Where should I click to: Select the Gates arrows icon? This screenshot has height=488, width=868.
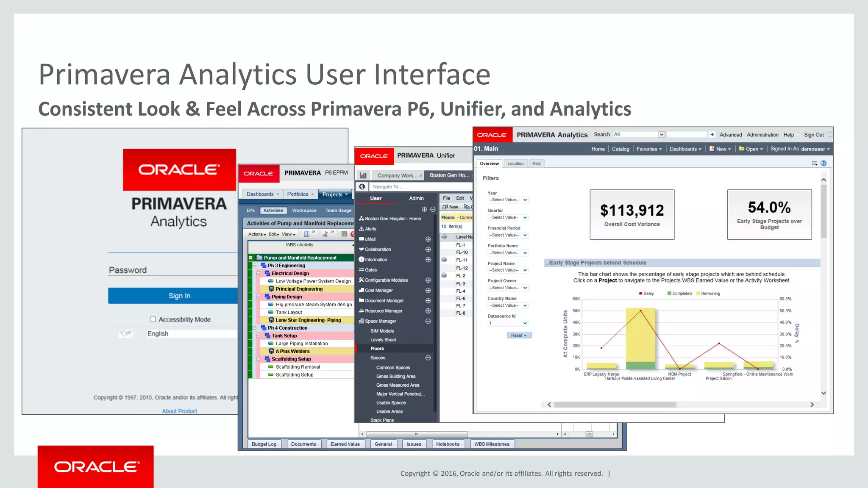362,270
